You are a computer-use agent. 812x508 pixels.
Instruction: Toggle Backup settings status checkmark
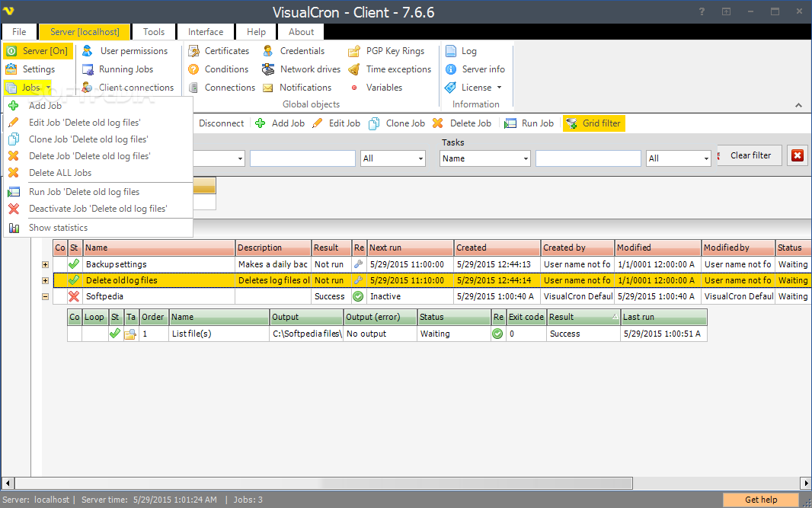[x=74, y=264]
